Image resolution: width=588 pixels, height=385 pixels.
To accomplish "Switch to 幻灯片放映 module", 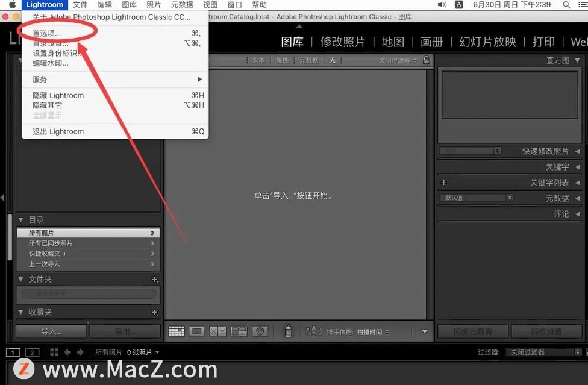I will pyautogui.click(x=487, y=42).
